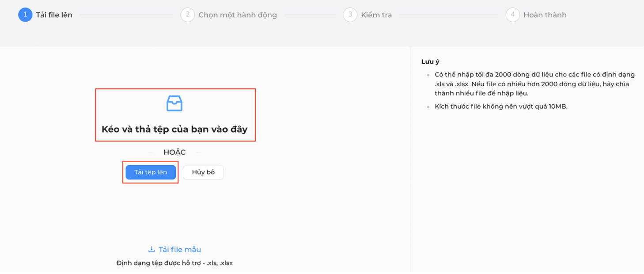
Task: Click the "Kéo và thả tệp của bạn vào đây" text
Action: coord(175,129)
